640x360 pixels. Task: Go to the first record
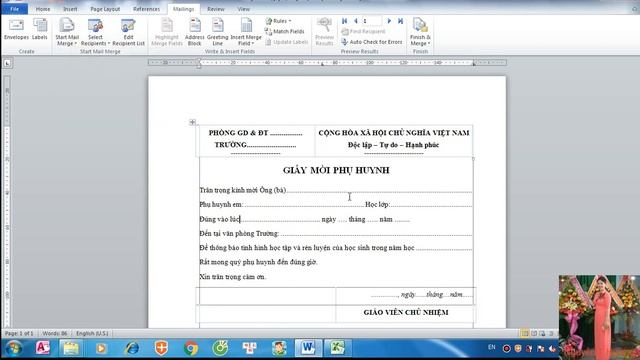[344, 21]
